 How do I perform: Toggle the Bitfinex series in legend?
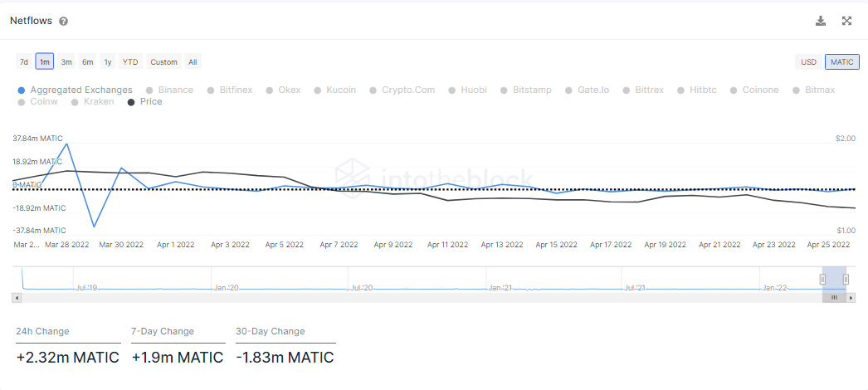tap(230, 90)
